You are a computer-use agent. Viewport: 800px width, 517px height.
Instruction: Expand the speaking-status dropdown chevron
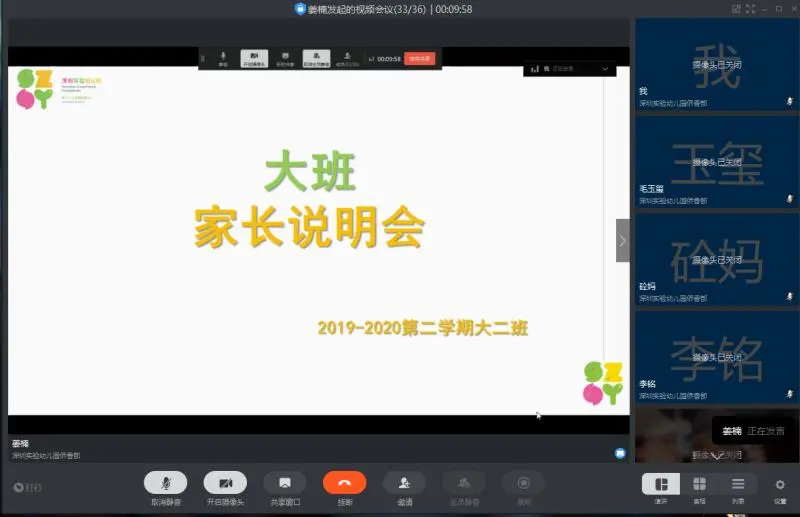[605, 69]
